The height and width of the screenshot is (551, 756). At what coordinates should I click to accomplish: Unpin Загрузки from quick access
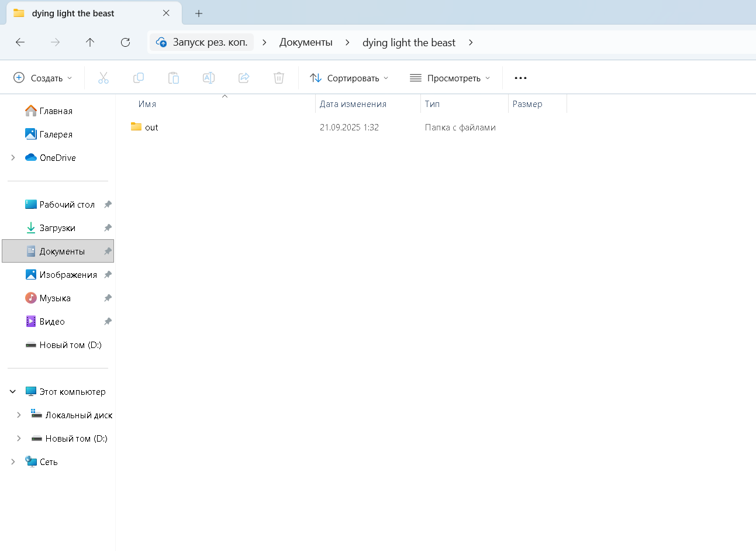[x=108, y=228]
